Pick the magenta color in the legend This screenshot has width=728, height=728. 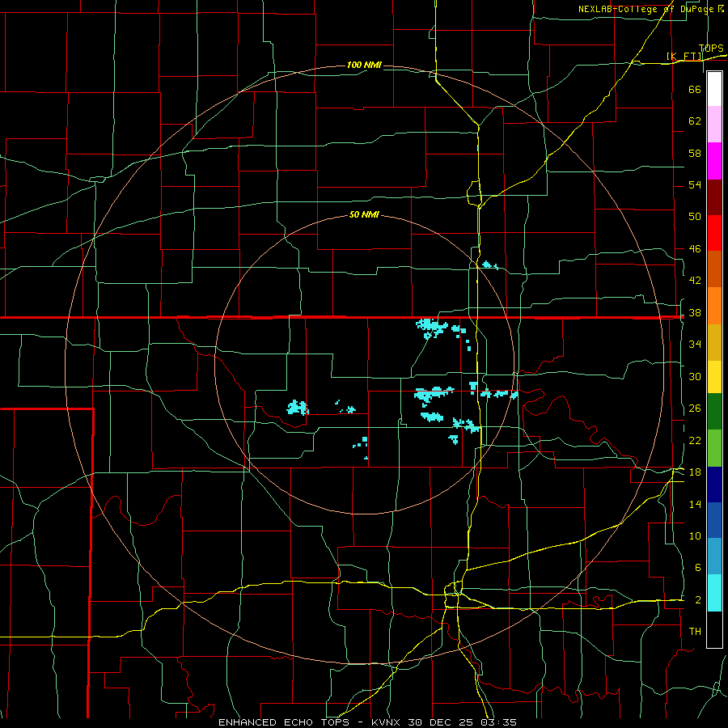[x=714, y=161]
